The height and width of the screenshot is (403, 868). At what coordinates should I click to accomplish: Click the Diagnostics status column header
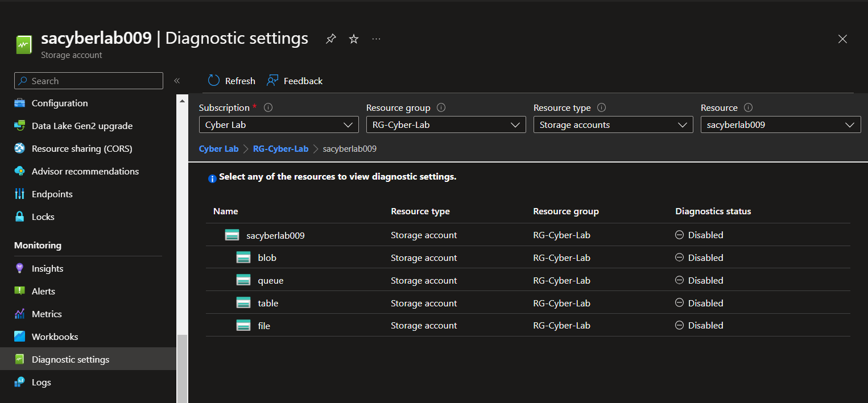[713, 211]
